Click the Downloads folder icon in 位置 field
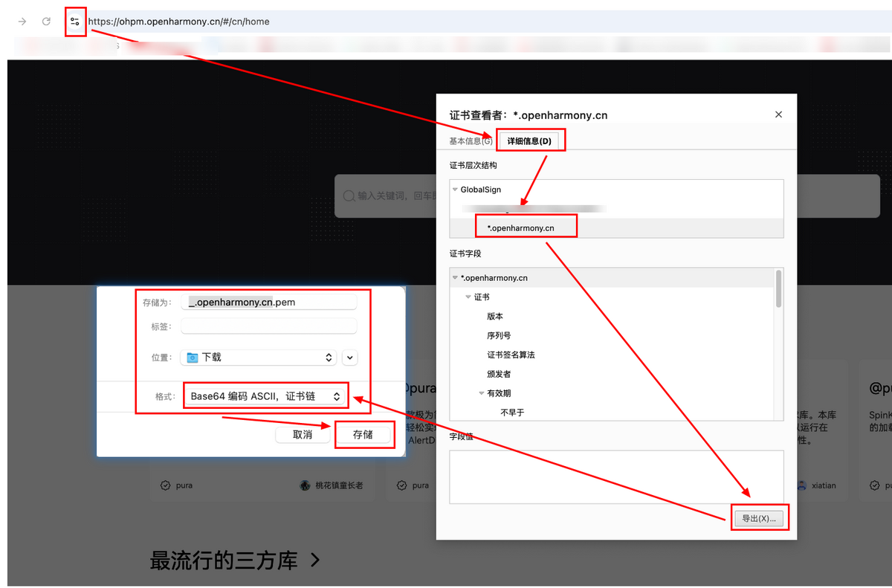This screenshot has height=588, width=892. 193,358
